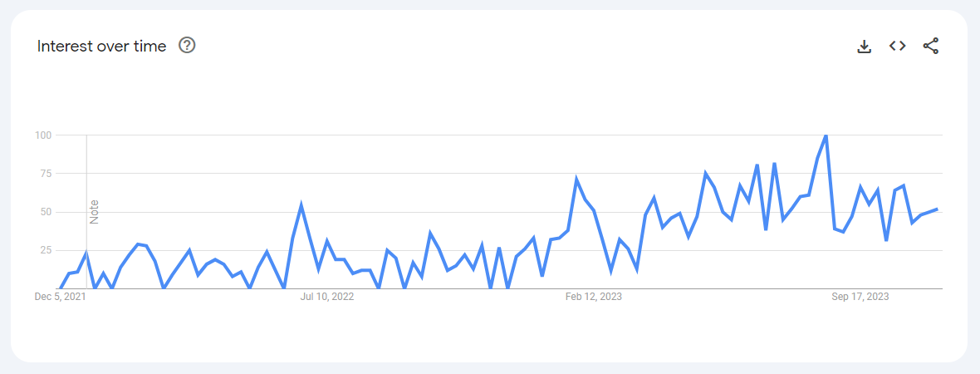Click the 50 value on y-axis
This screenshot has height=374, width=980.
[45, 212]
